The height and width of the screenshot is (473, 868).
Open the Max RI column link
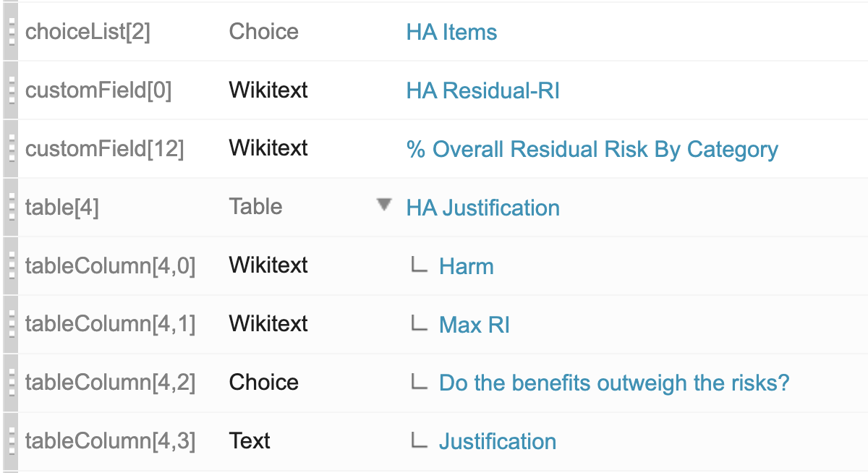tap(474, 325)
